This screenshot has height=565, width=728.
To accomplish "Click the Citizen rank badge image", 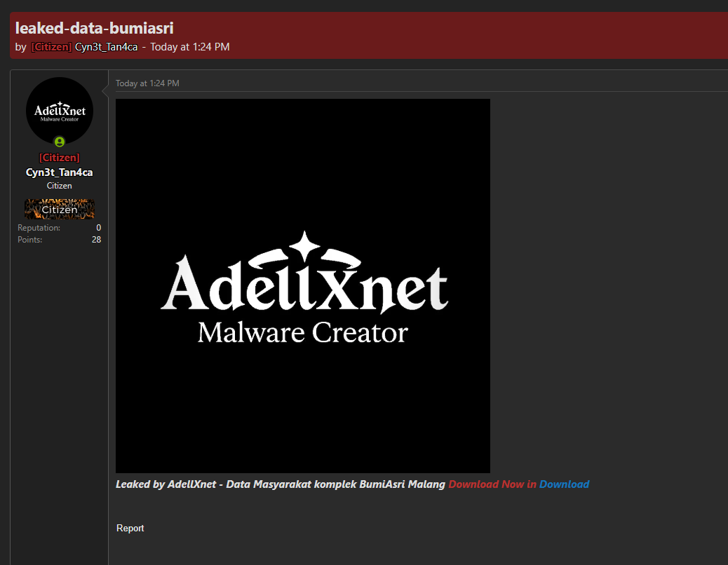I will click(60, 209).
